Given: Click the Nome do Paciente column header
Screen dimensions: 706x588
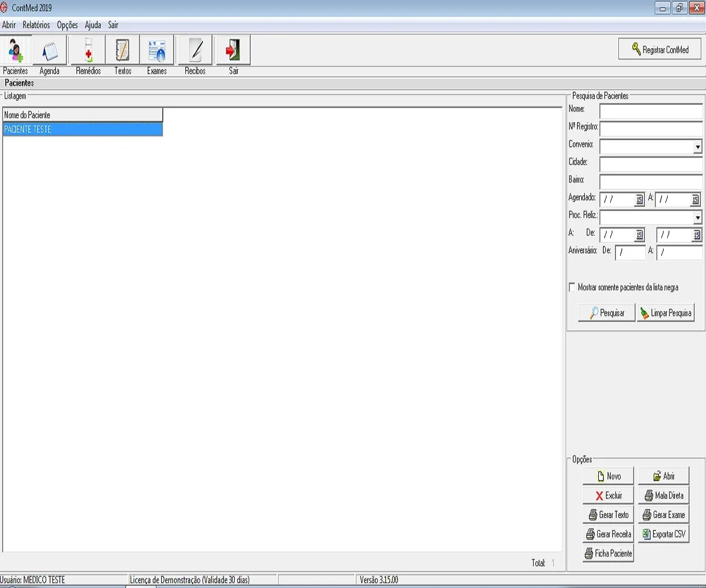Looking at the screenshot, I should [82, 115].
